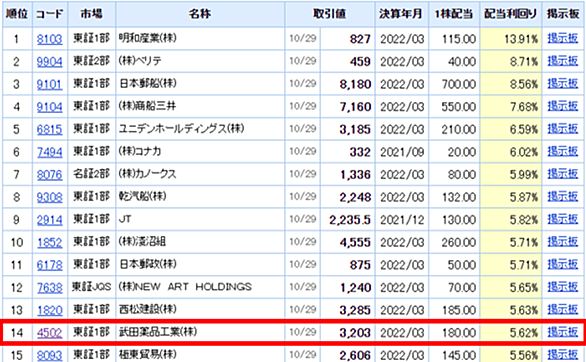Viewport: 586px width, 362px height.
Task: Click the 8.71% dividend yield cell
Action: tap(511, 62)
